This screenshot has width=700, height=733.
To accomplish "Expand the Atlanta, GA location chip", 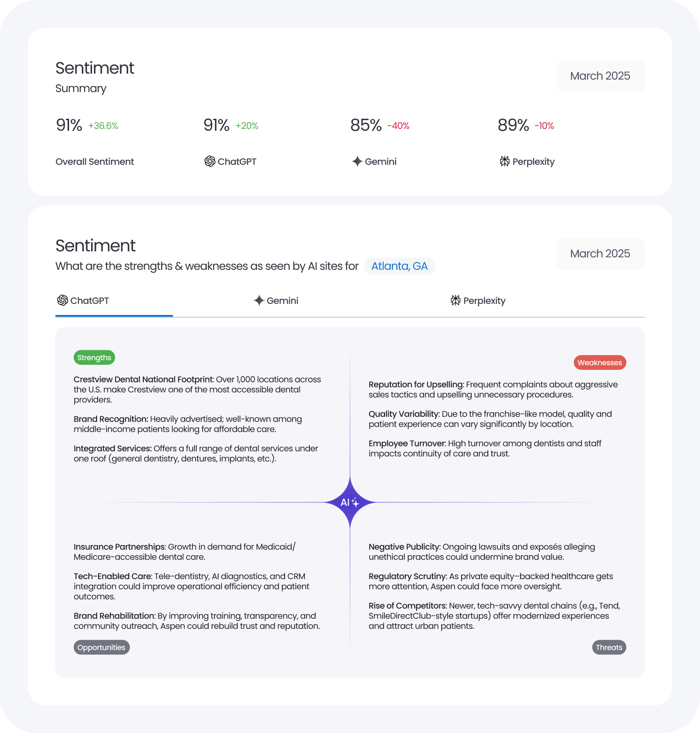I will click(400, 266).
